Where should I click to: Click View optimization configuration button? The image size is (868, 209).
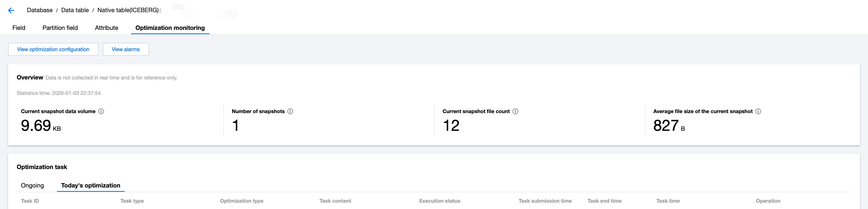click(53, 50)
